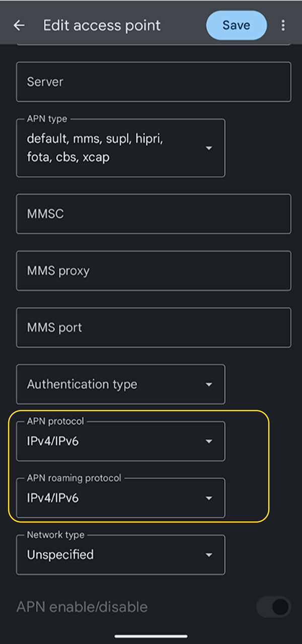Click the APN roaming protocol arrow icon
The image size is (302, 644).
(x=209, y=498)
